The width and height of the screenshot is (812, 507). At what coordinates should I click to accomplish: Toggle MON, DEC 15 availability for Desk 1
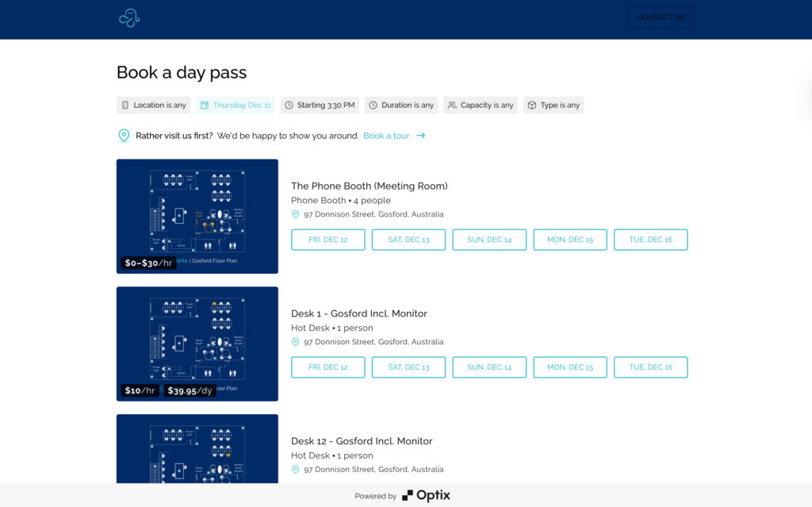570,367
